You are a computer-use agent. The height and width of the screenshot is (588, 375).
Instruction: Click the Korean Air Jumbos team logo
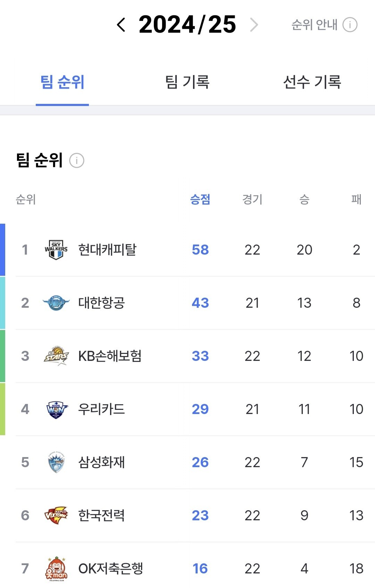56,303
